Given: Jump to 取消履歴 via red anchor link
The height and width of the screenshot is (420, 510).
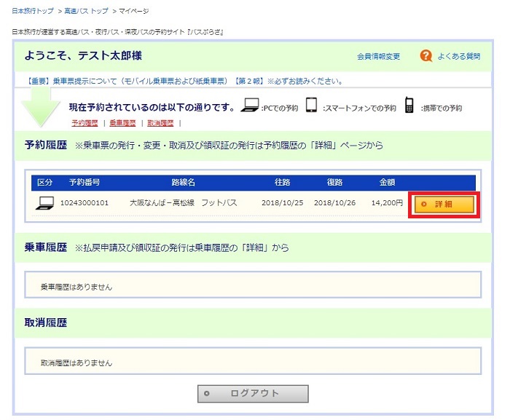Looking at the screenshot, I should pyautogui.click(x=160, y=123).
